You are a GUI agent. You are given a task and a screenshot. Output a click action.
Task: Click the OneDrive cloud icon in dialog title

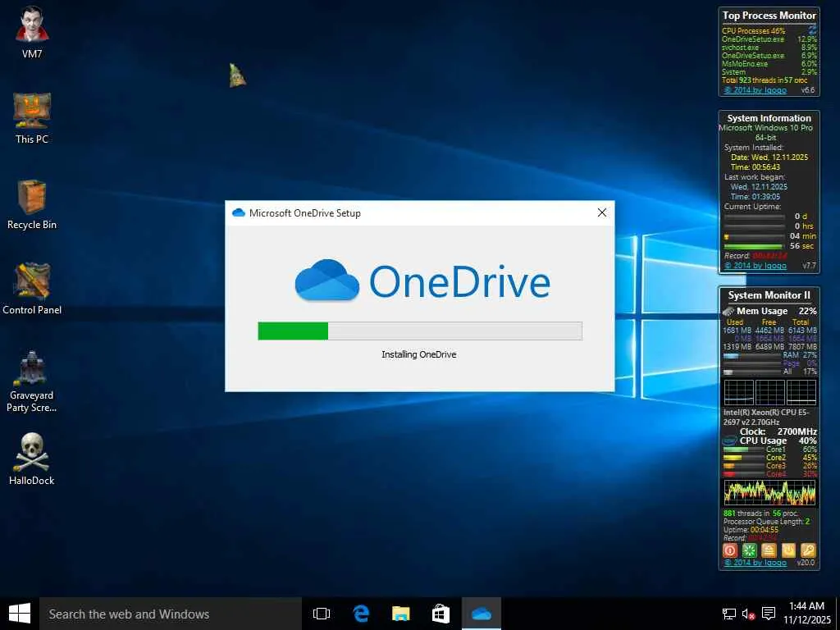239,212
